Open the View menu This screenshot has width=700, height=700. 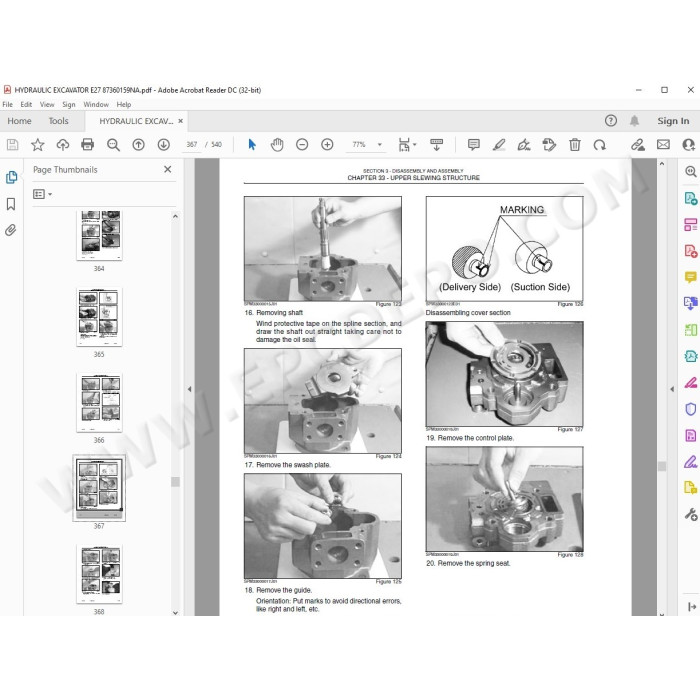tap(47, 104)
